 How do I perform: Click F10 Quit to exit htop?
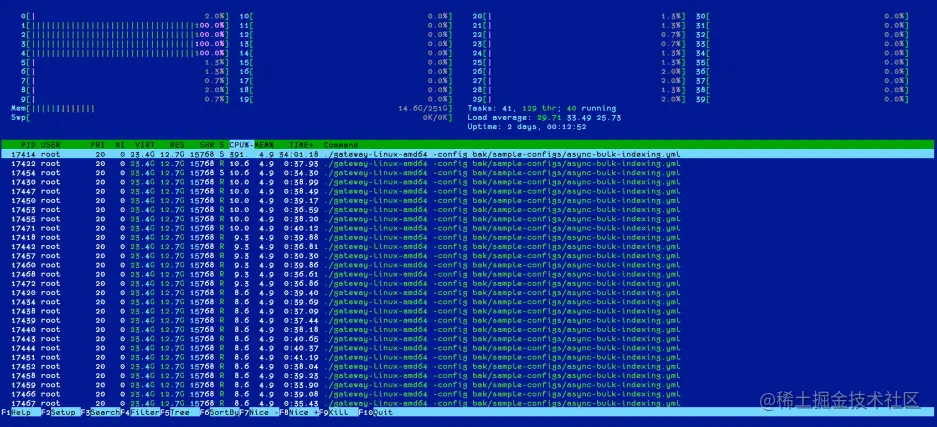pyautogui.click(x=376, y=413)
